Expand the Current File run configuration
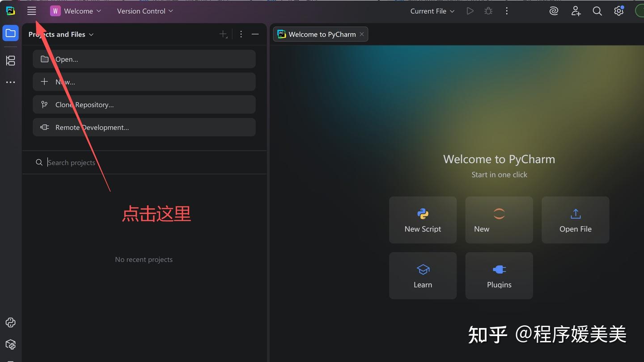 coord(432,11)
